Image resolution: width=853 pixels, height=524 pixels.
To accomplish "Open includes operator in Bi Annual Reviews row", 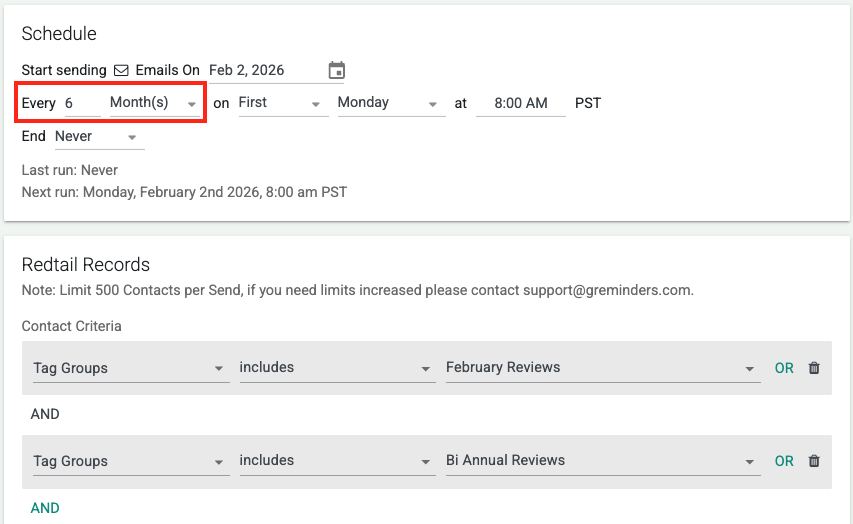I will click(x=335, y=461).
